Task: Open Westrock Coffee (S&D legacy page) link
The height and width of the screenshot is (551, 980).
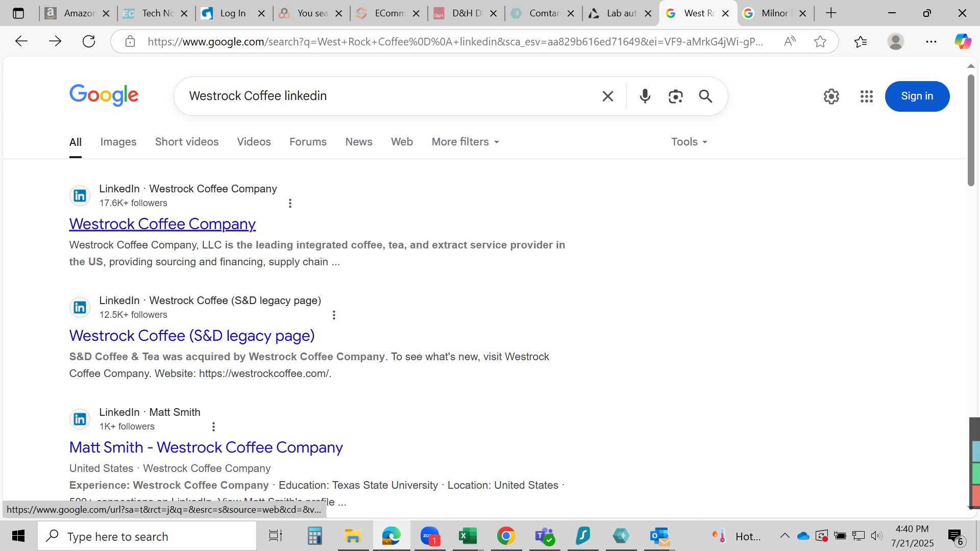Action: coord(192,336)
